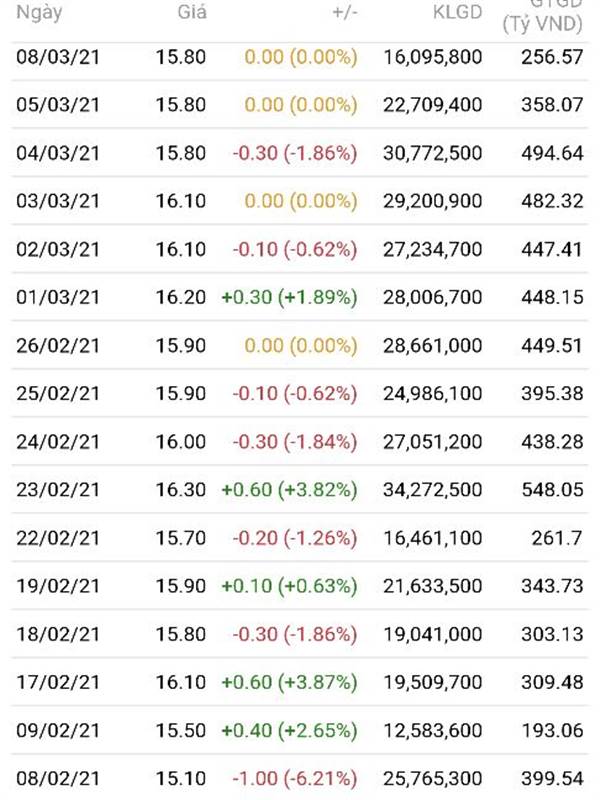Select volume 12,583,600 cell

(x=433, y=730)
